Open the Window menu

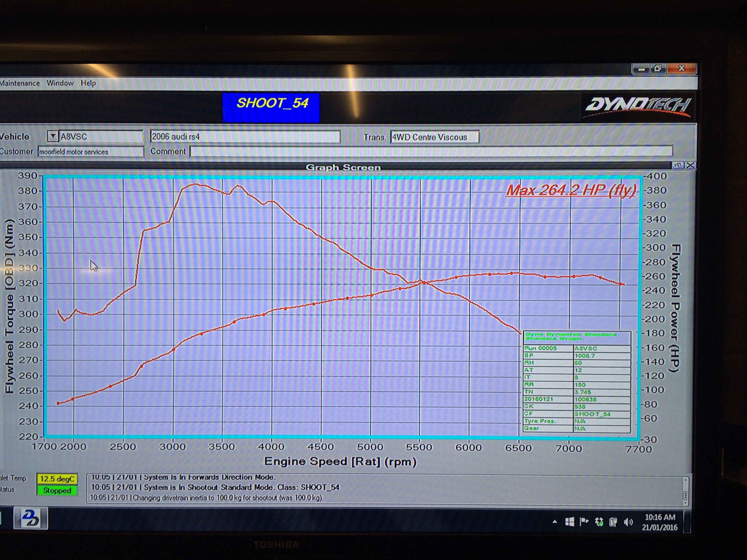tap(60, 83)
